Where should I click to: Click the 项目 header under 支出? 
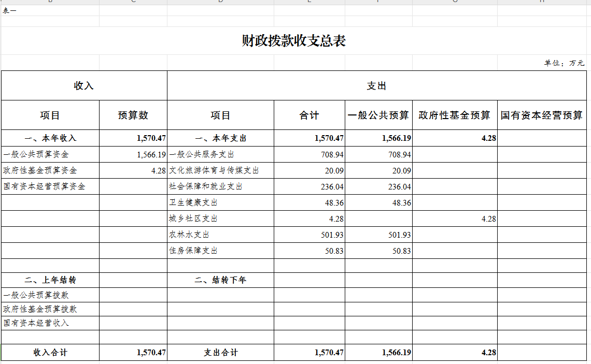coord(220,115)
